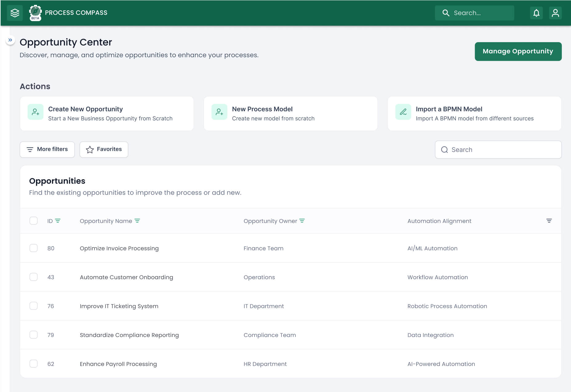Click the New Process Model card icon

click(219, 112)
